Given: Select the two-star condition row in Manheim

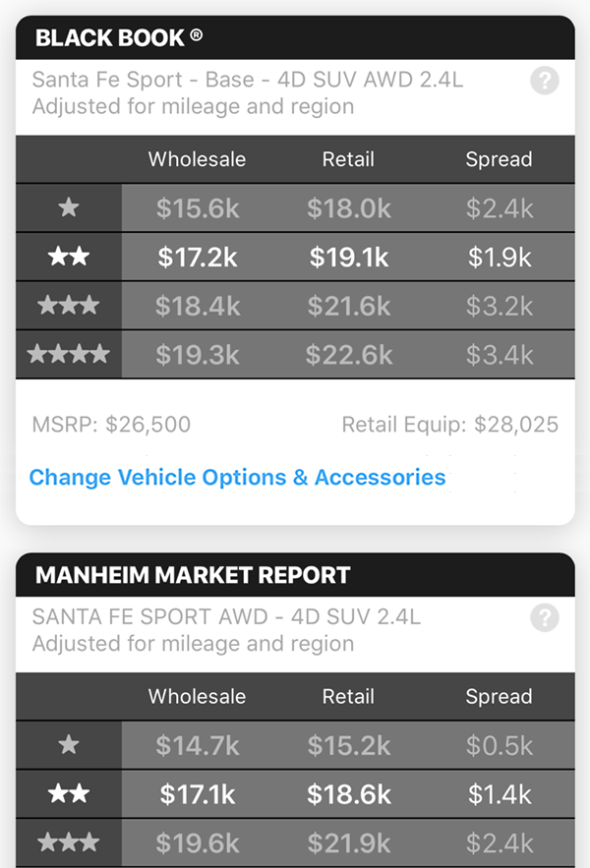Looking at the screenshot, I should coord(69,794).
